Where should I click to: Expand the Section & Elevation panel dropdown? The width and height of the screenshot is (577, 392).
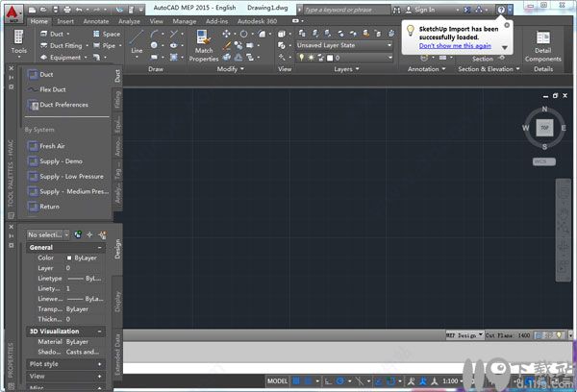(489, 69)
